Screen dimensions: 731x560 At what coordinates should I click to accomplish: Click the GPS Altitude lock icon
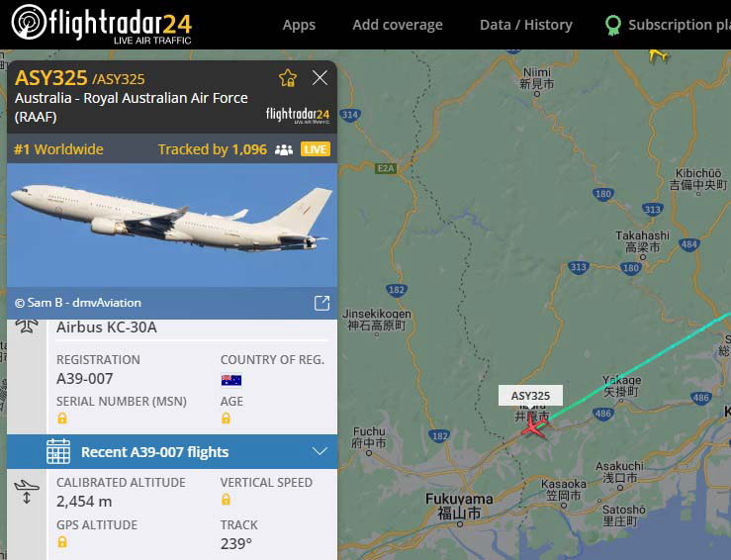point(62,542)
